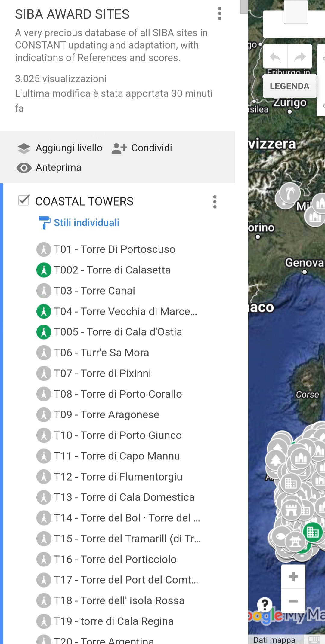Viewport: 325px width, 644px height.
Task: Click the palm tree marker on map
Action: coord(290,193)
